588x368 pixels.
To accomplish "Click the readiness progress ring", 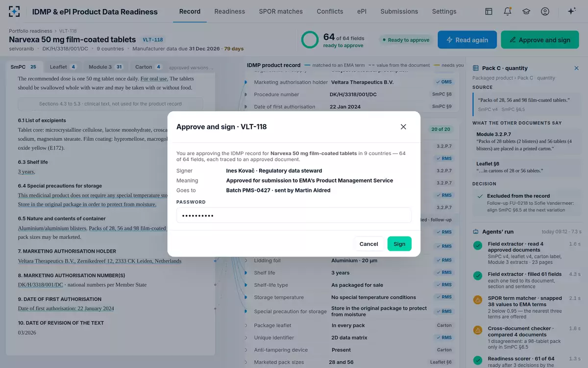I will 310,40.
